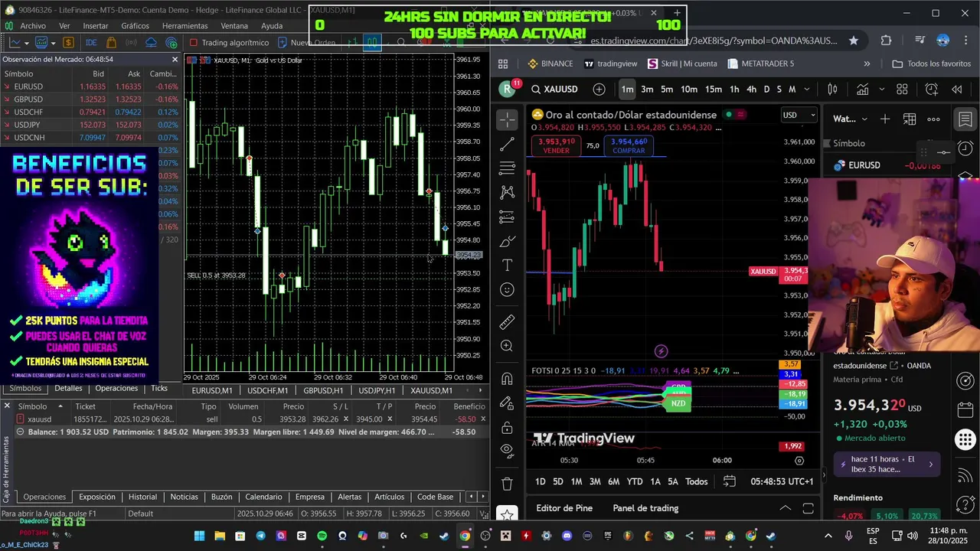
Task: Toggle magnet mode in drawing toolbar
Action: [x=507, y=379]
